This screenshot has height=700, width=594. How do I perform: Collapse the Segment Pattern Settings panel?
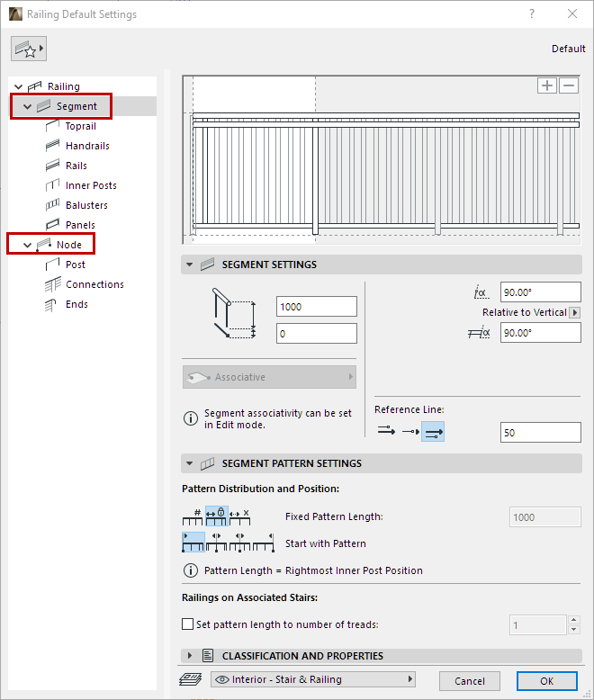coord(189,463)
